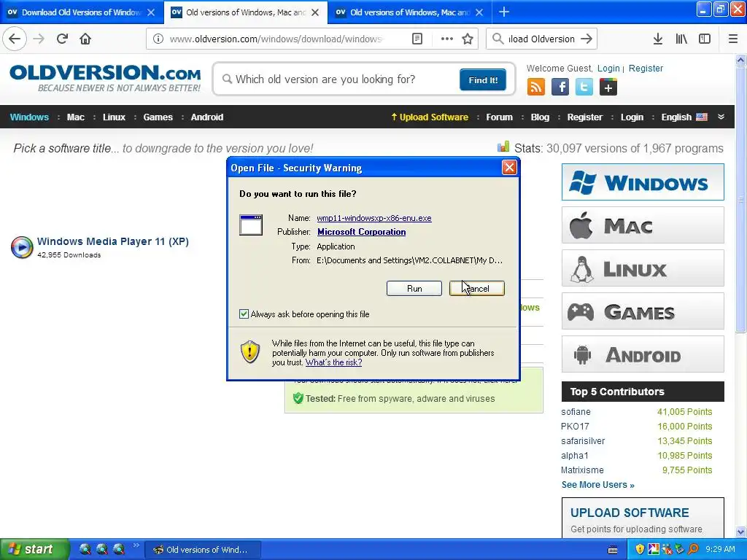747x560 pixels.
Task: Go back with the browser back arrow
Action: [15, 39]
